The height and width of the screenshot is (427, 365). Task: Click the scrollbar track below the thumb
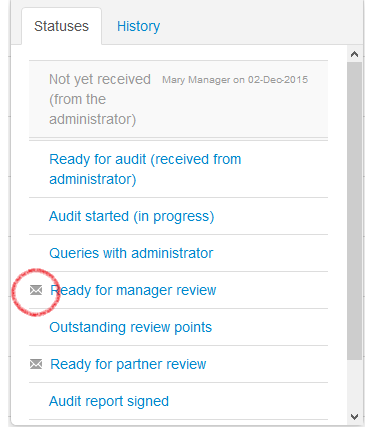[x=355, y=385]
